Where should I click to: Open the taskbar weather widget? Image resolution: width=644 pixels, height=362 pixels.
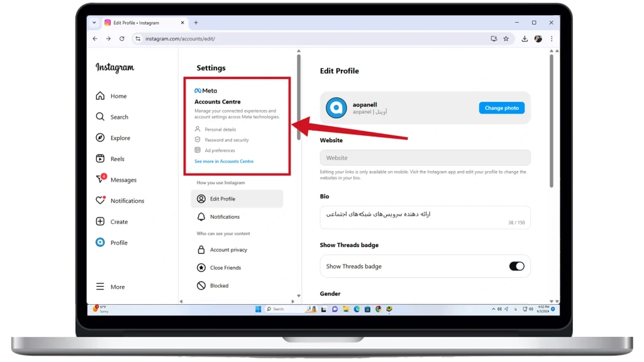pyautogui.click(x=101, y=309)
